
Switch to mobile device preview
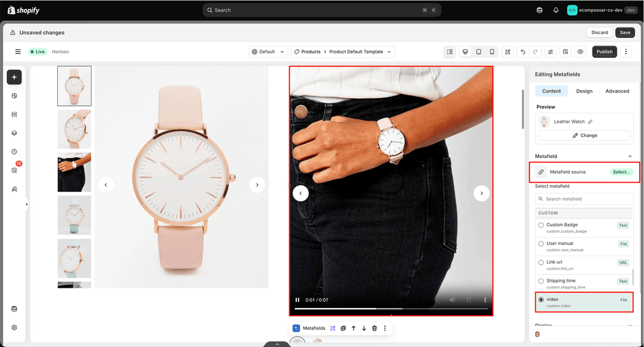tap(492, 52)
